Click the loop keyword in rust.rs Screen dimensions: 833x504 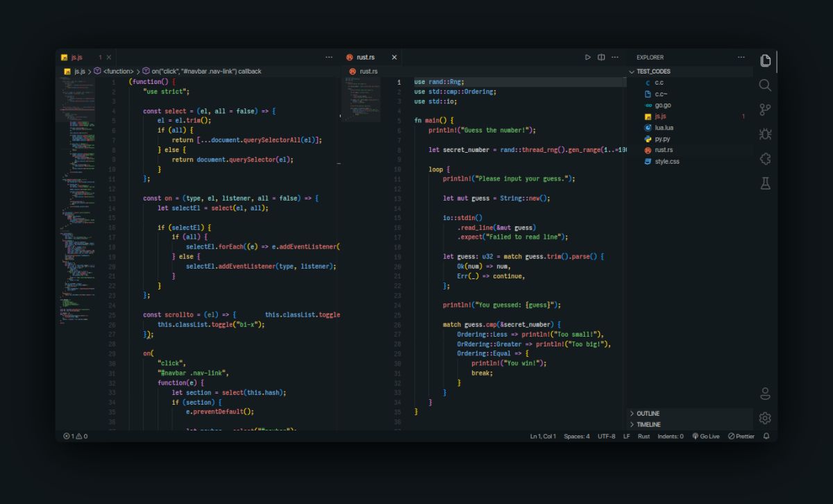point(436,169)
